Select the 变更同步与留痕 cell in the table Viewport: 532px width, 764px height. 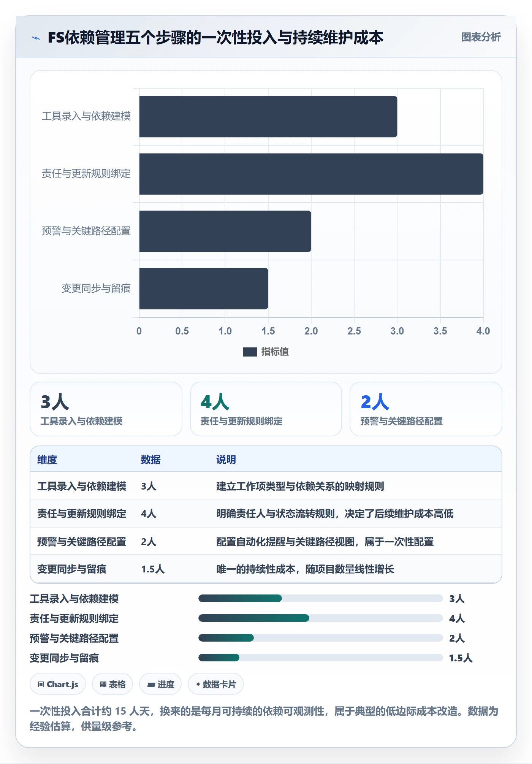click(x=72, y=569)
